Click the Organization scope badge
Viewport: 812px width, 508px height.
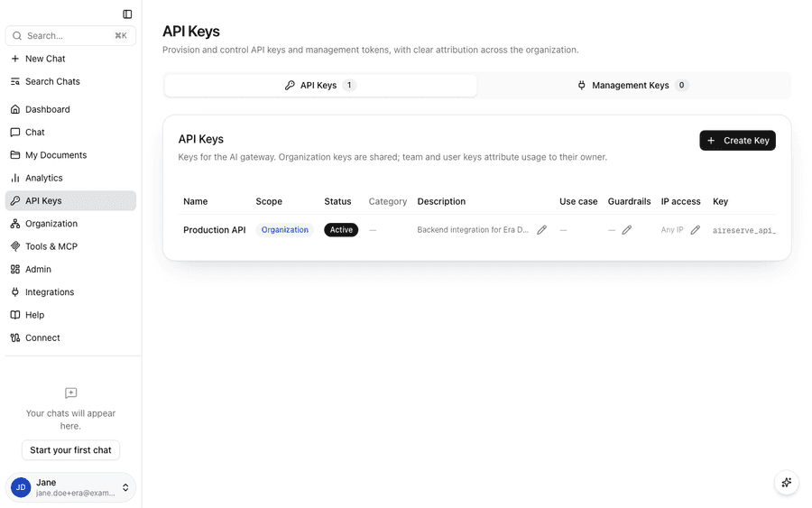tap(285, 229)
